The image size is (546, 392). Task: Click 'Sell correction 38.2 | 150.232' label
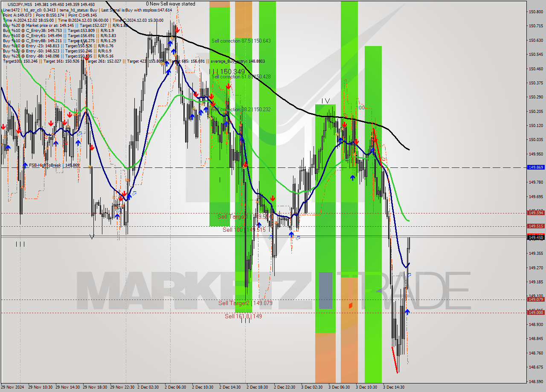pos(241,110)
